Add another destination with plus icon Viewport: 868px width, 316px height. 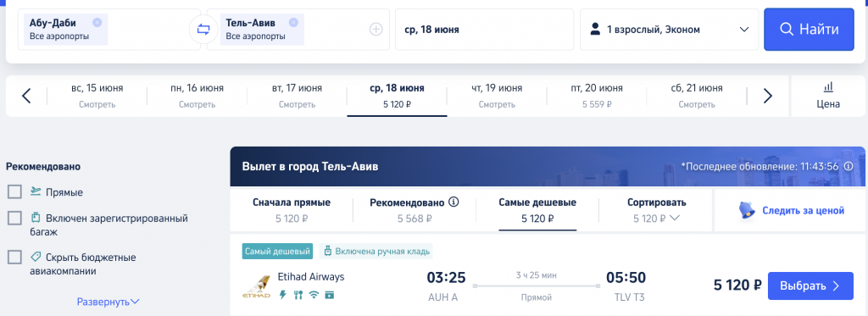point(376,30)
